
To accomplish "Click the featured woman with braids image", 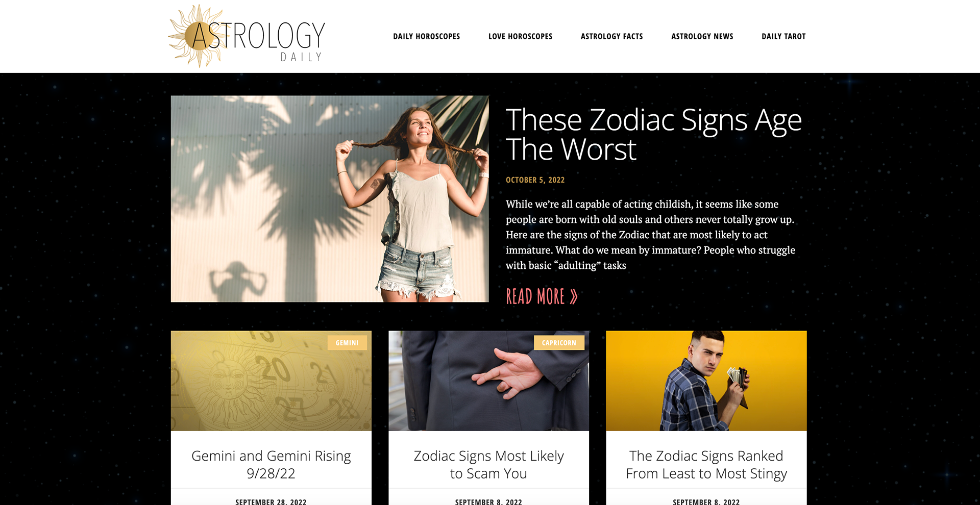I will (330, 199).
